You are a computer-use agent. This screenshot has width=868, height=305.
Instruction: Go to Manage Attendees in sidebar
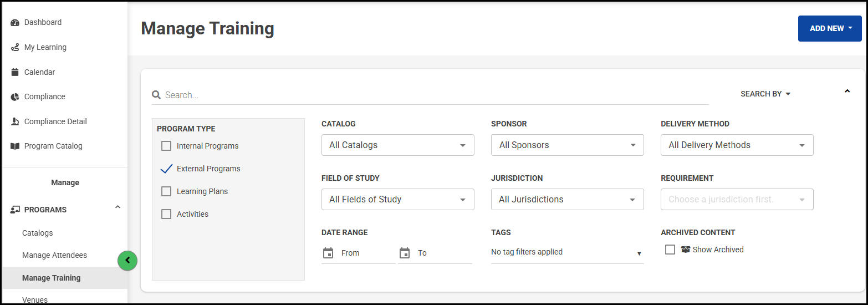coord(54,255)
